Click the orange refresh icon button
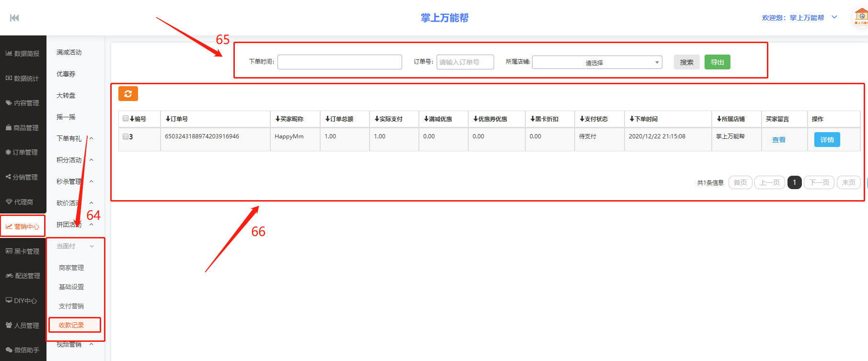This screenshot has height=361, width=868. [x=128, y=94]
